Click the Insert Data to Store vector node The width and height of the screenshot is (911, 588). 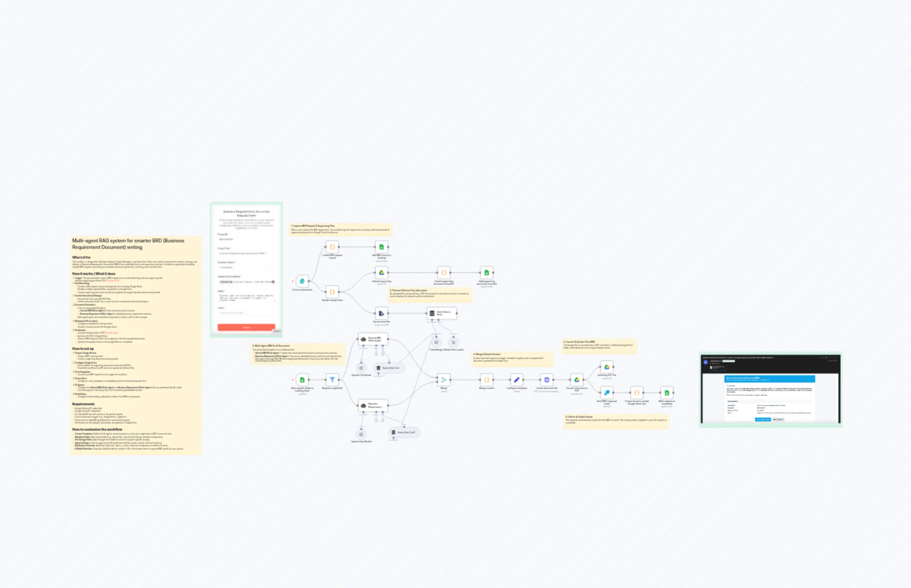tap(440, 314)
